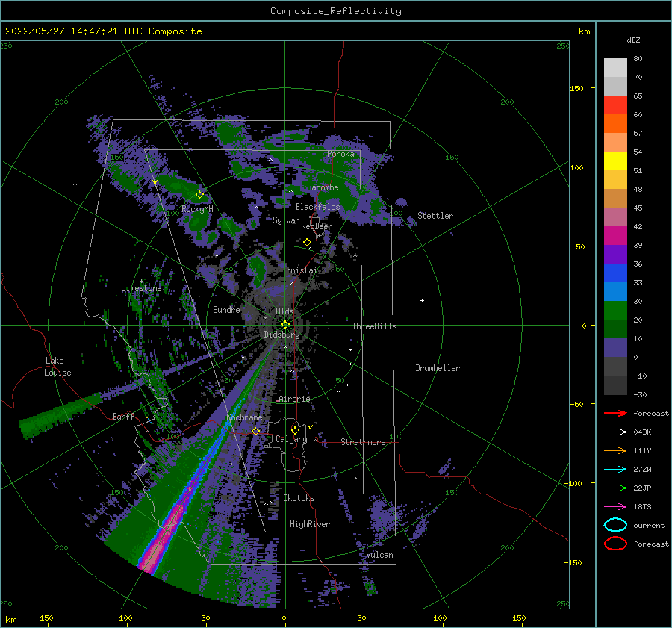The image size is (672, 628).
Task: Click the magenta 18TS arrow icon
Action: pyautogui.click(x=615, y=507)
